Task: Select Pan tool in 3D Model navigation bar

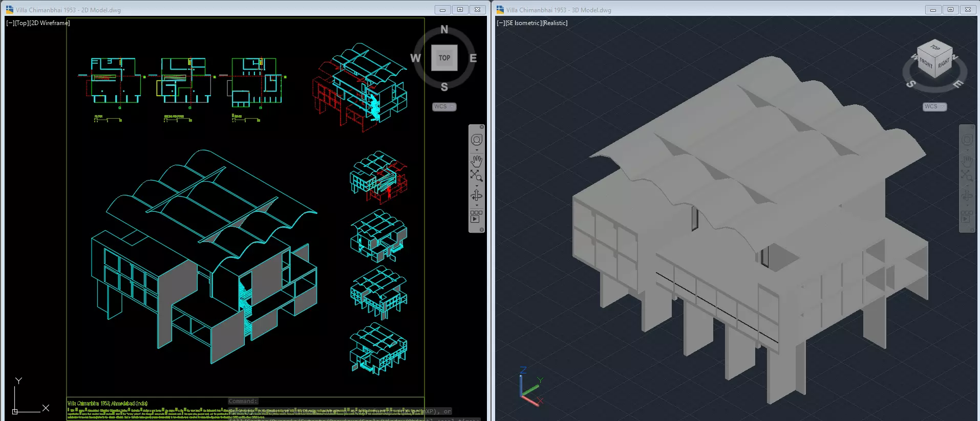Action: point(967,161)
